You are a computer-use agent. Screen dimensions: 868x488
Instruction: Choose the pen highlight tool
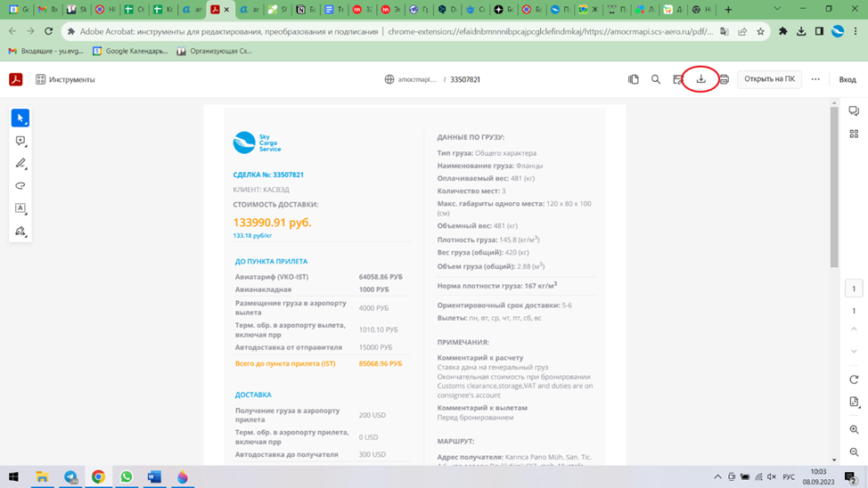(20, 164)
